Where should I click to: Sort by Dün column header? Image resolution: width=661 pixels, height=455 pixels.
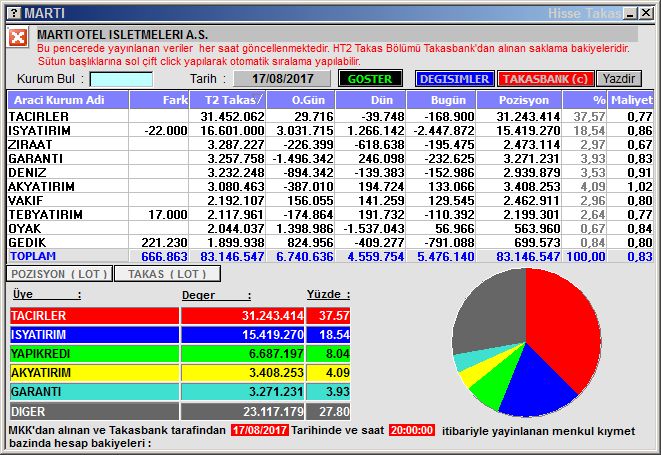pyautogui.click(x=371, y=100)
